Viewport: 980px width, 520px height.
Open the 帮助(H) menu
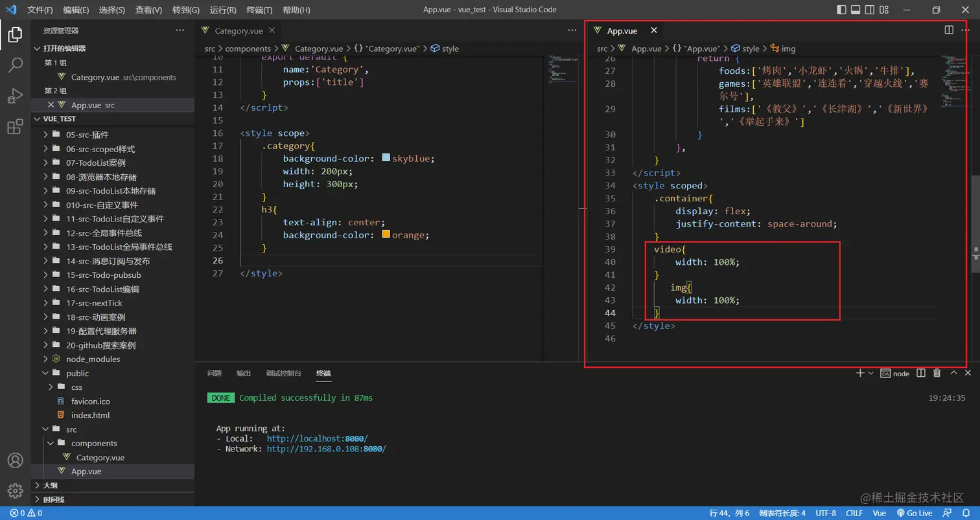[x=296, y=10]
